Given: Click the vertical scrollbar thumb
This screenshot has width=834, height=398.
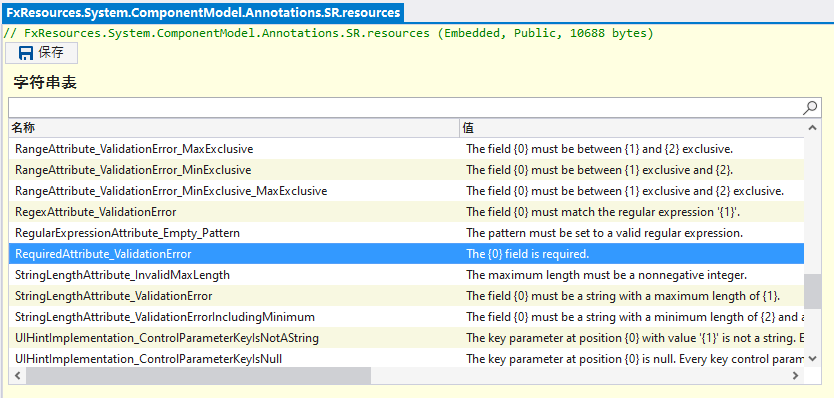Looking at the screenshot, I should [x=812, y=292].
